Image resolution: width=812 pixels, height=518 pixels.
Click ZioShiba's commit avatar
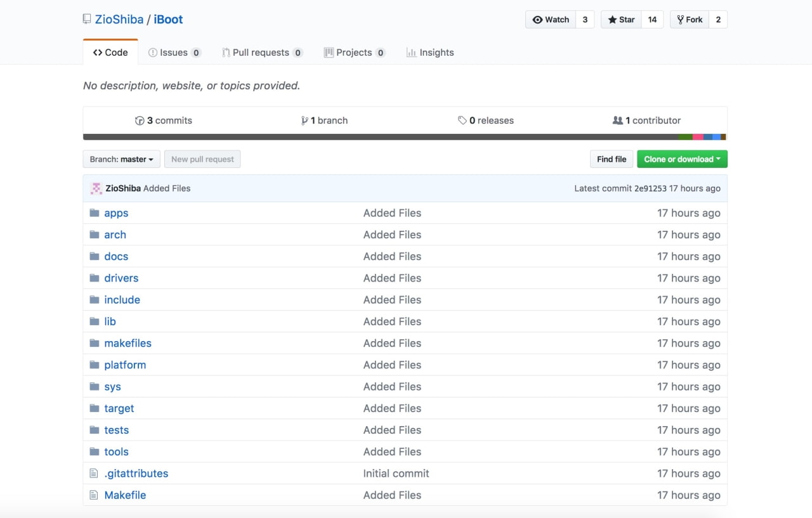click(96, 188)
